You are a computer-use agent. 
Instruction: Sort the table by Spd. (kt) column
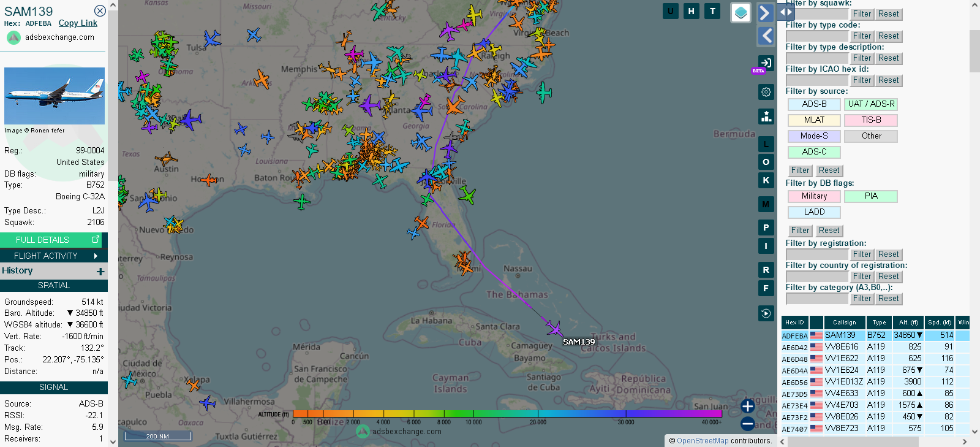(x=940, y=323)
